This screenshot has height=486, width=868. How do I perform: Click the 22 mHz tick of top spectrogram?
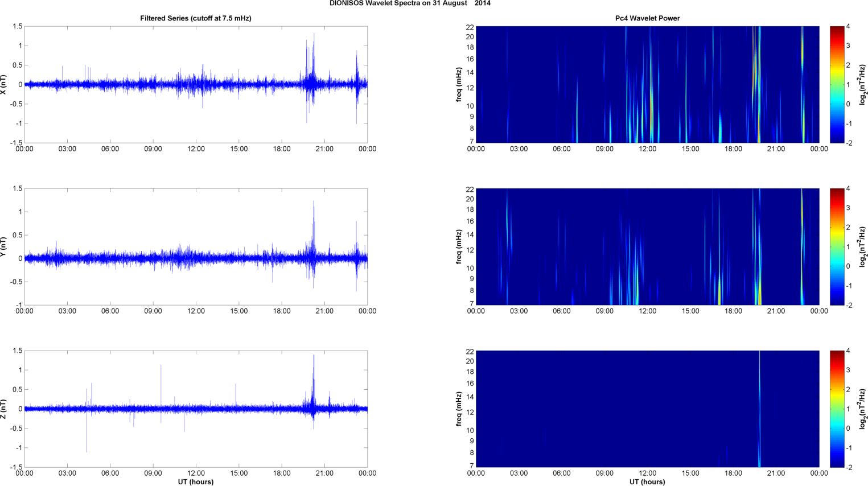point(470,27)
